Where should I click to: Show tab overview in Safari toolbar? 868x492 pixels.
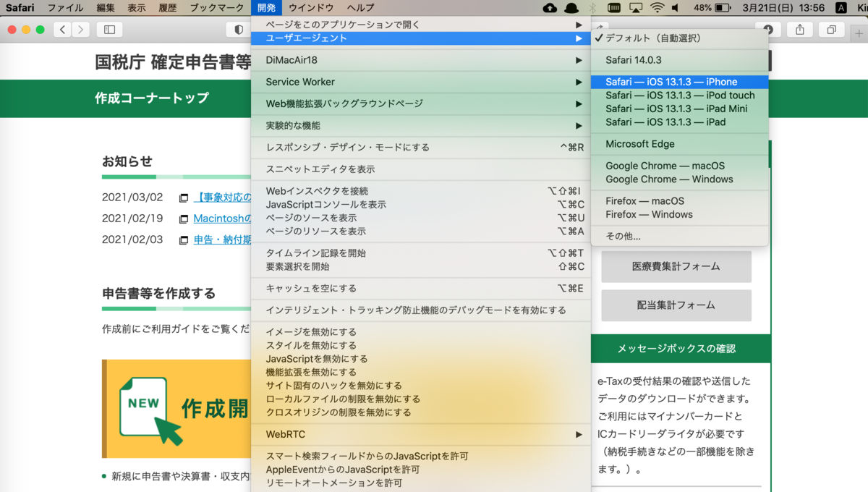click(831, 30)
